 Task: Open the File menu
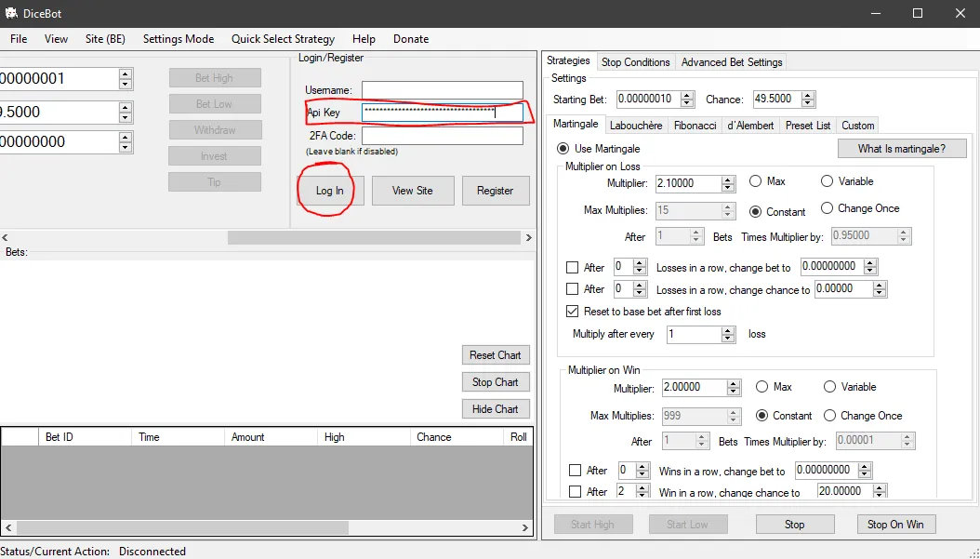coord(19,39)
